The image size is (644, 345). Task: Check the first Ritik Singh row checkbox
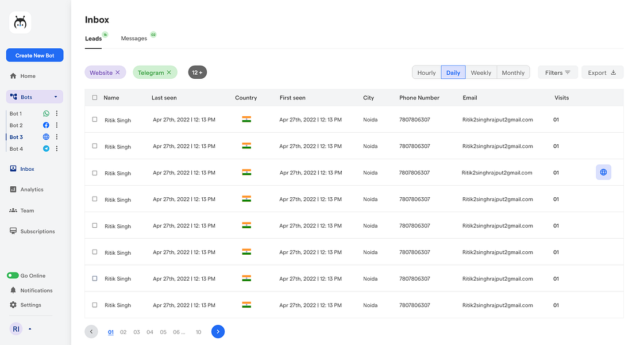95,119
